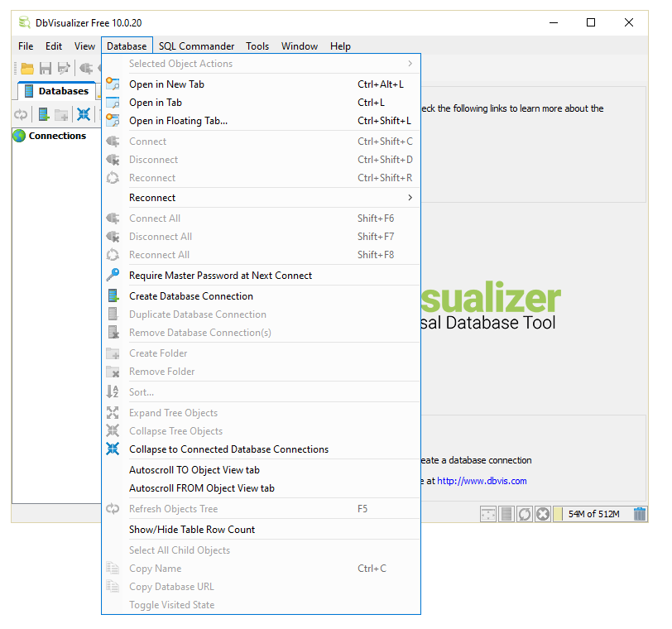Image resolution: width=672 pixels, height=629 pixels.
Task: Select Open in Floating Tab...
Action: point(261,120)
